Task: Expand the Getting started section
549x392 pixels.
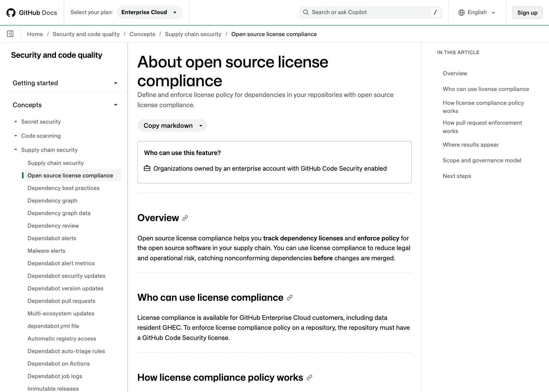Action: pyautogui.click(x=65, y=83)
